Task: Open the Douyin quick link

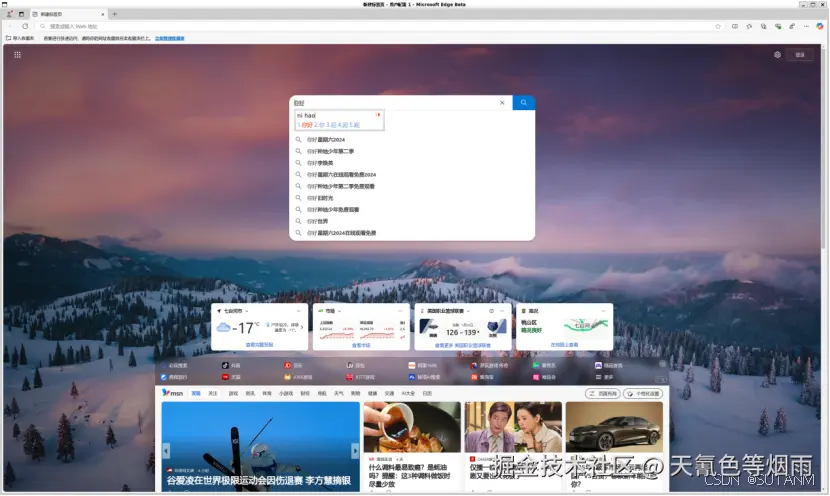Action: pyautogui.click(x=231, y=365)
